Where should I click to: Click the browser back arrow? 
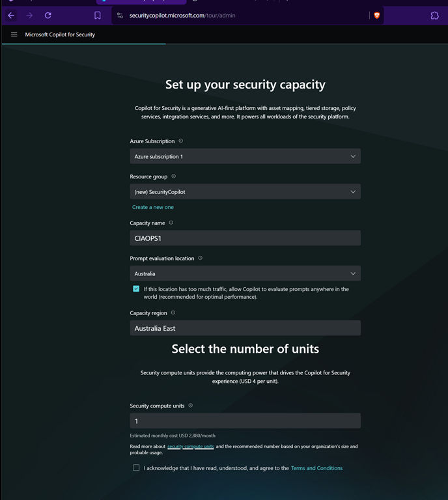pyautogui.click(x=11, y=15)
